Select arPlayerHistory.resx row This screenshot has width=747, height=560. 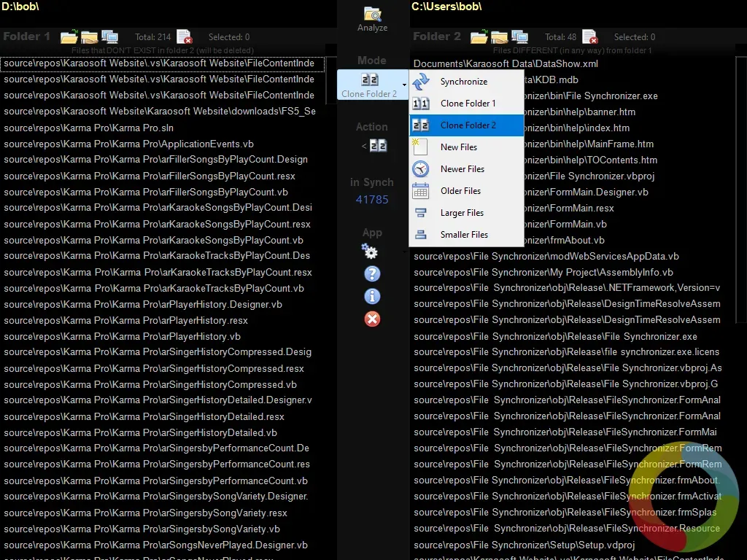click(162, 321)
